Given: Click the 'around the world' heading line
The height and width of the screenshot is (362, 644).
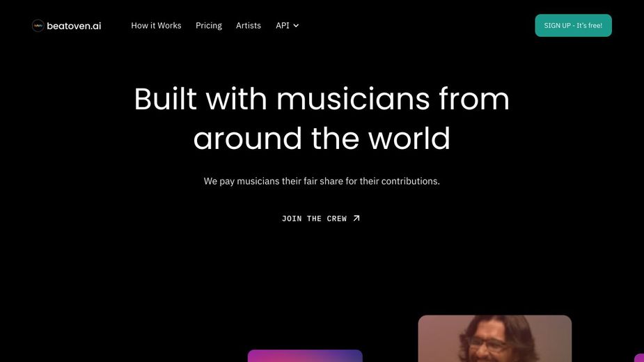Looking at the screenshot, I should point(322,139).
